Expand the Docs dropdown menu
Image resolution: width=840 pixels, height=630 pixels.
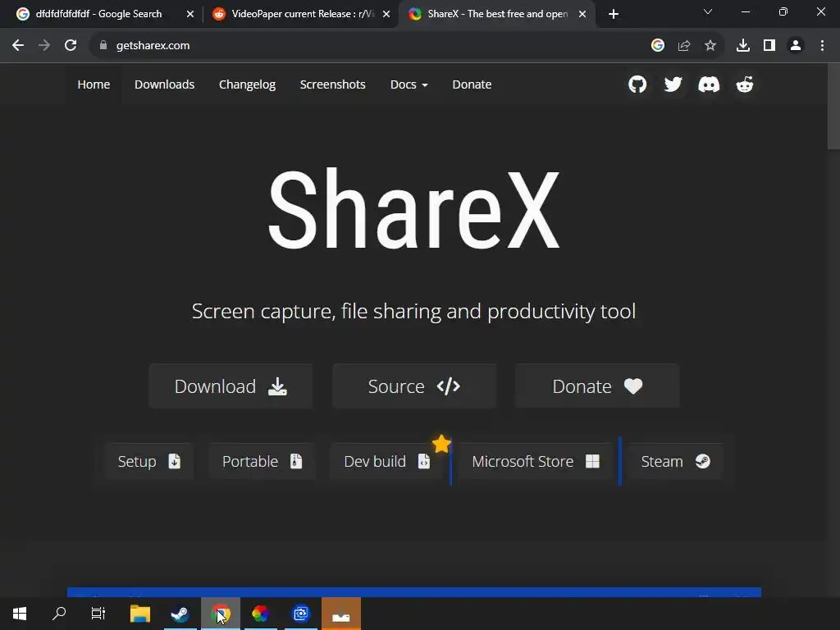[409, 84]
